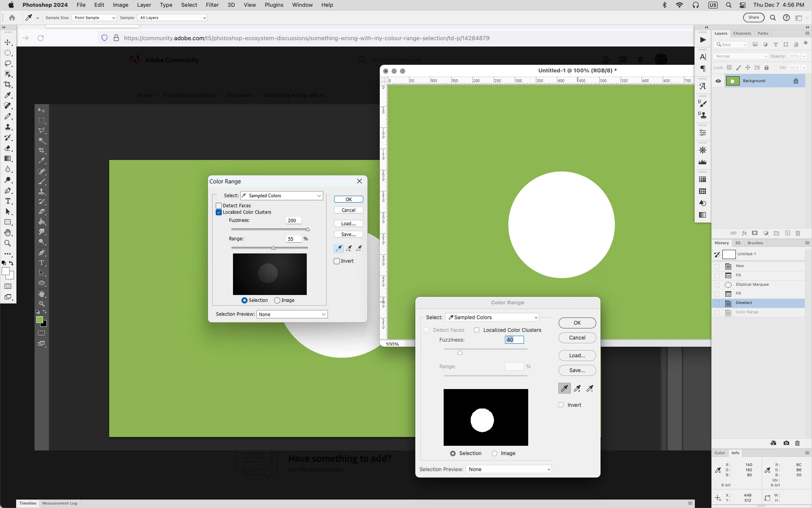Switch to the Channels tab
The width and height of the screenshot is (812, 508).
point(742,33)
